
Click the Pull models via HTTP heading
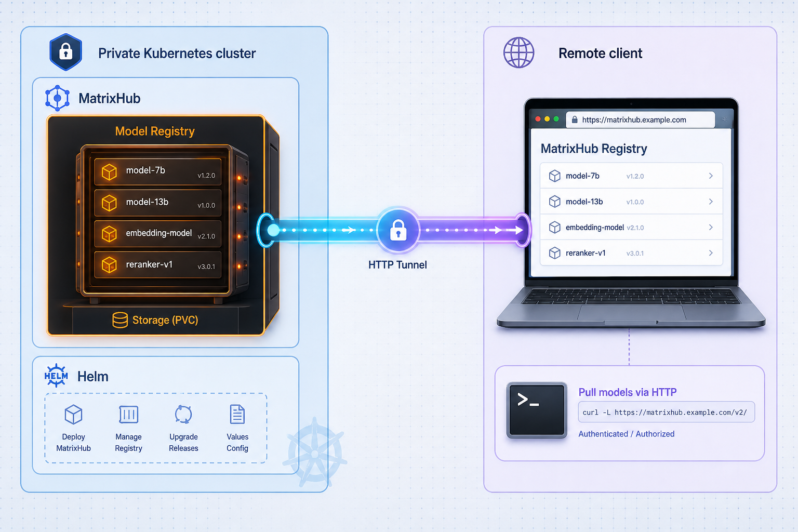(x=628, y=392)
